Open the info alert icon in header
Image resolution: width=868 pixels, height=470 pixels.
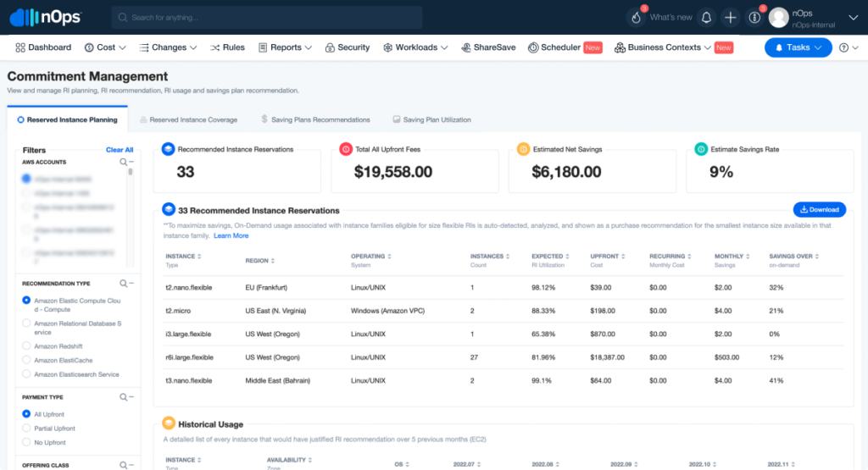click(x=754, y=18)
